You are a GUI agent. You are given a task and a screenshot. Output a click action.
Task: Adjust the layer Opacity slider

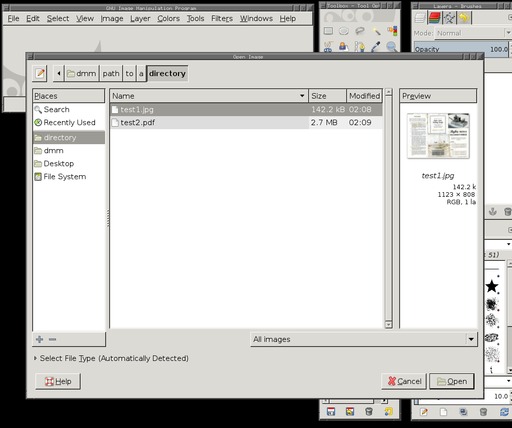tap(463, 49)
